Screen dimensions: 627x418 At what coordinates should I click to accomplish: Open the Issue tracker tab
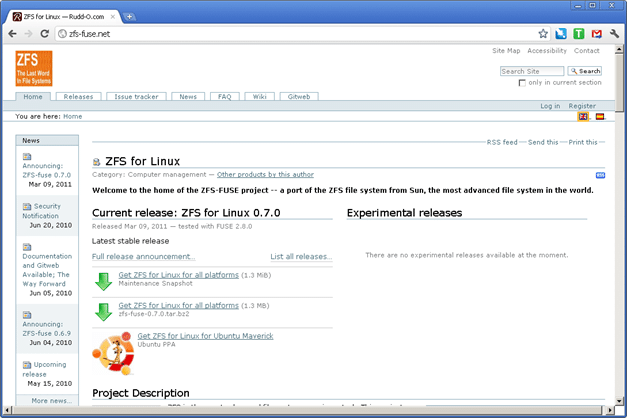pos(136,97)
